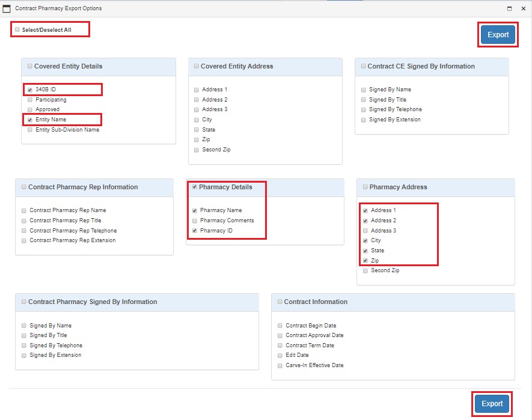Check the Participating checkbox
The height and width of the screenshot is (420, 532).
click(x=30, y=100)
